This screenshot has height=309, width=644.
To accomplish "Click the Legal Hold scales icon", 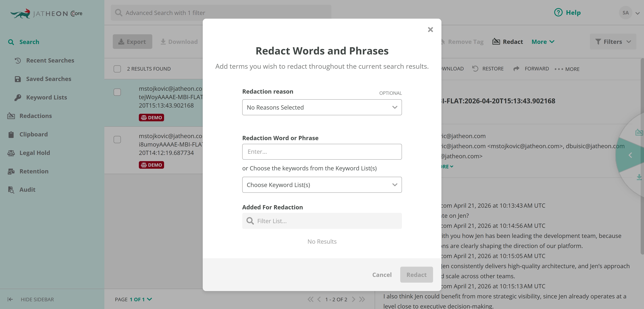I will tap(11, 153).
